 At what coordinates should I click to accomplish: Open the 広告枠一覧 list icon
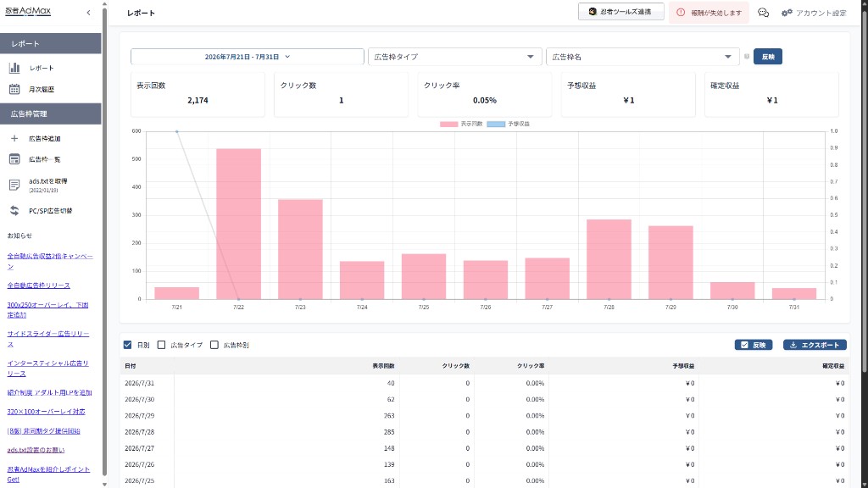pos(14,159)
